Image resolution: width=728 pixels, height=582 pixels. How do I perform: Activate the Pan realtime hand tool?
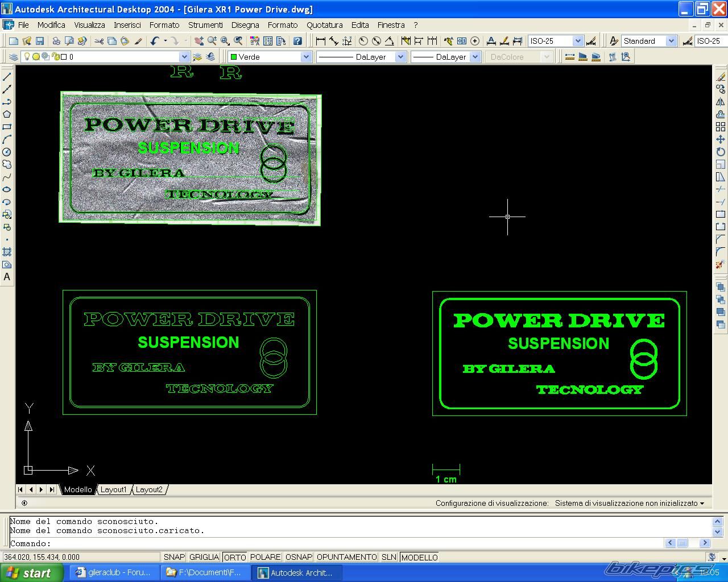point(198,41)
